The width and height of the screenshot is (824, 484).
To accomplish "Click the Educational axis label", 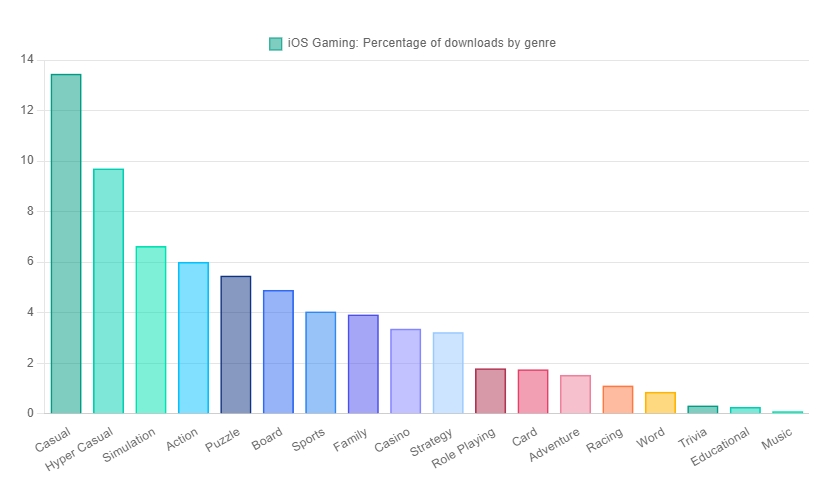I will [x=721, y=447].
